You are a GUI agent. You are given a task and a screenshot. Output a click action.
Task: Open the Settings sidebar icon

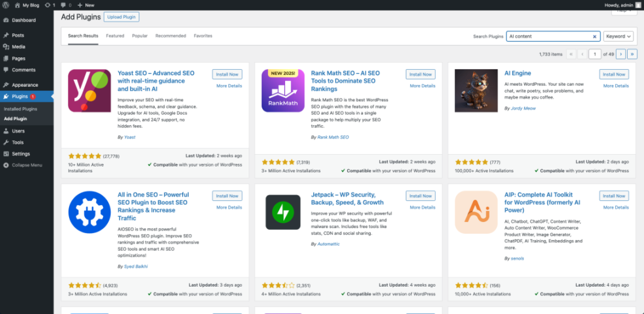[x=6, y=154]
